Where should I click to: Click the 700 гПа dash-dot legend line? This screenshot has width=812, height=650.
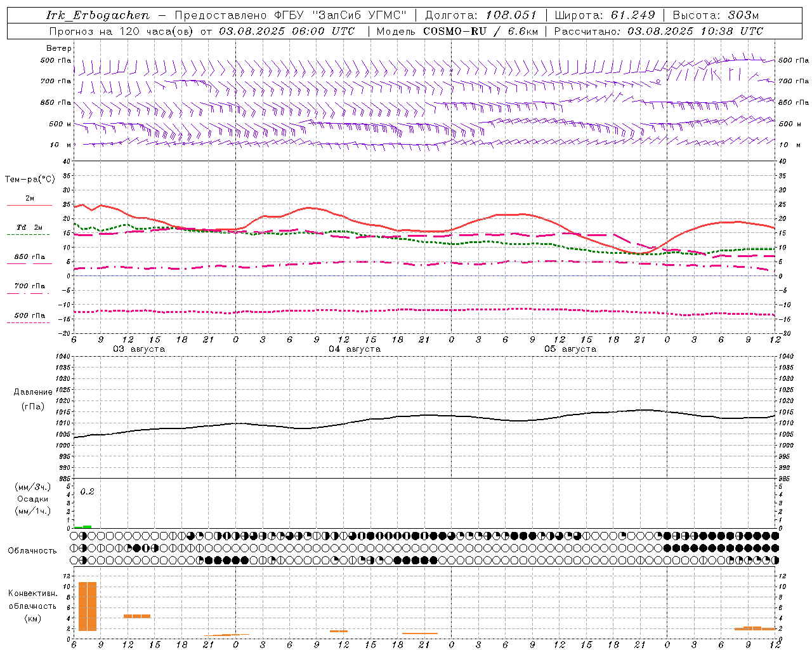click(28, 293)
